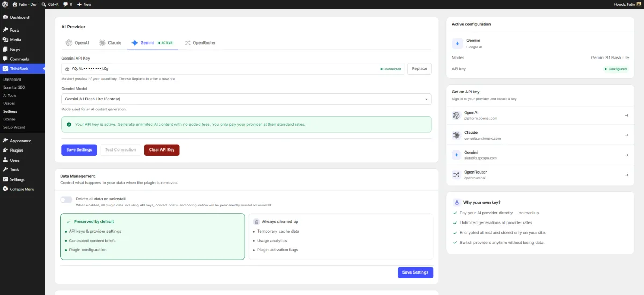
Task: Click the console.anthropic.com text
Action: tap(482, 138)
